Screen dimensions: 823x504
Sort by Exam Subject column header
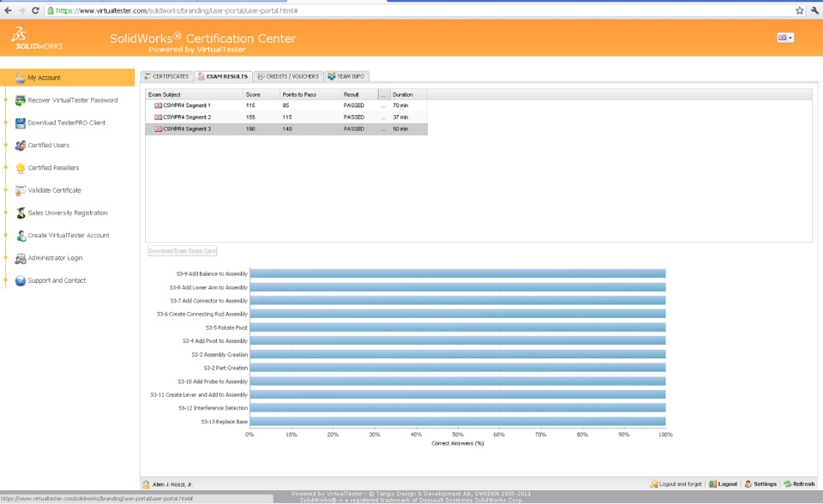tap(195, 94)
